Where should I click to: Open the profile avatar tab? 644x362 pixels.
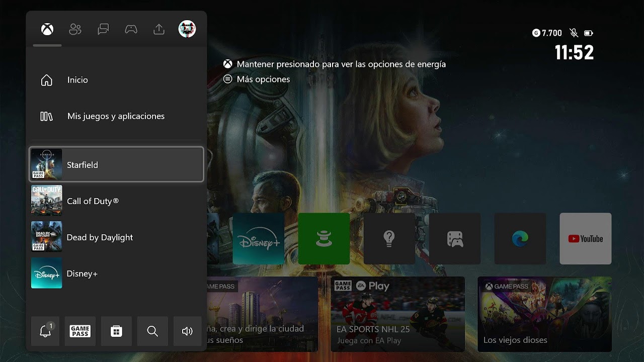pos(187,29)
